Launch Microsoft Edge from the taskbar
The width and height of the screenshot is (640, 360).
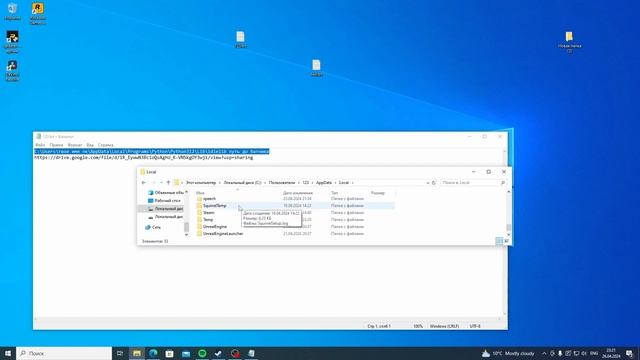(x=153, y=353)
